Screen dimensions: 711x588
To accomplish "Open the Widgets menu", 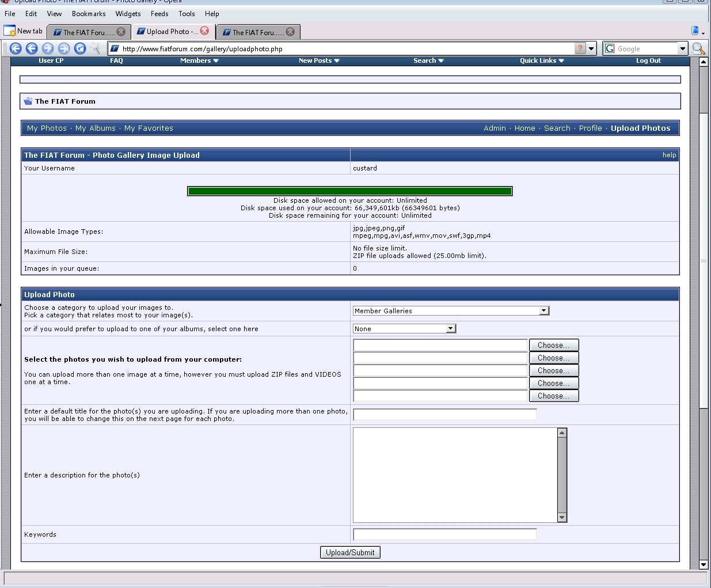I will pos(128,14).
